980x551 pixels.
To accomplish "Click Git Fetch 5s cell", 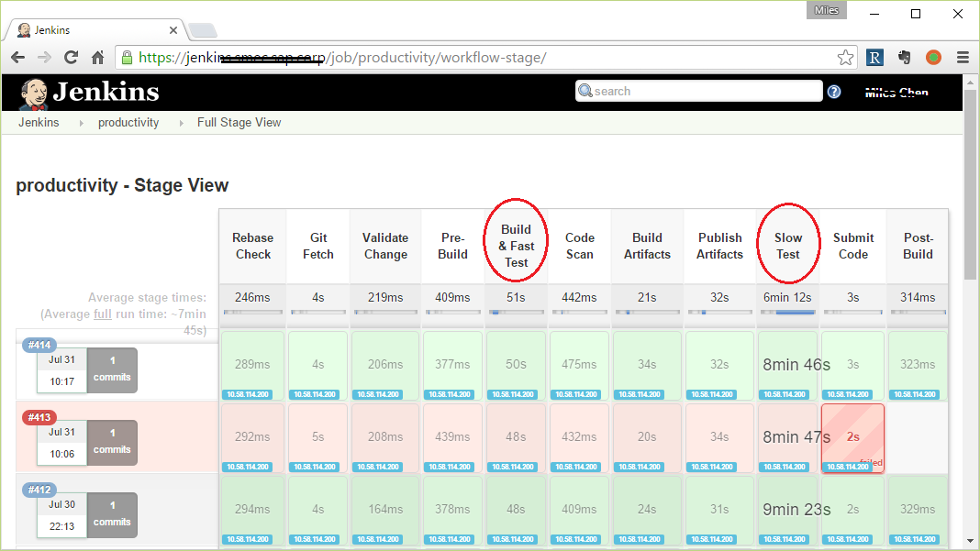I will tap(317, 437).
